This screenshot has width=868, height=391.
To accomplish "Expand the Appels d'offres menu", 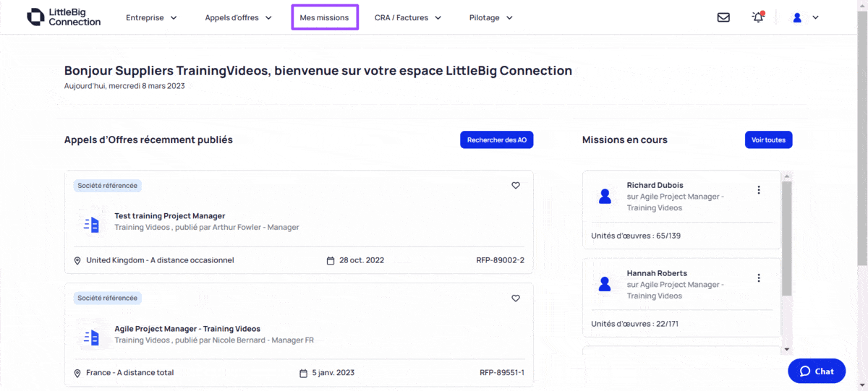I will 238,17.
